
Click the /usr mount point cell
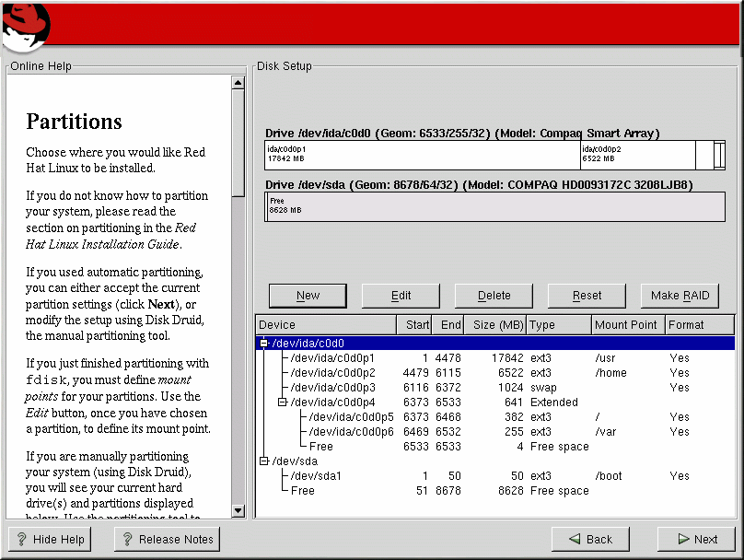(x=605, y=358)
